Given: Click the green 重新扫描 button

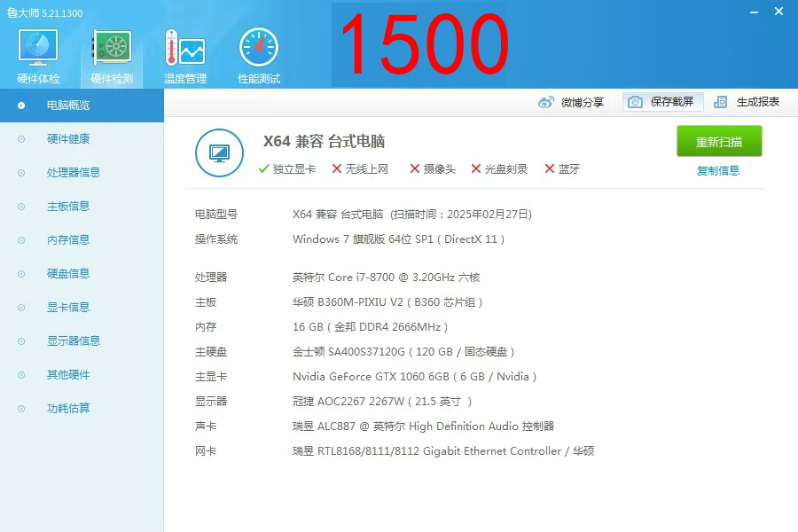Looking at the screenshot, I should click(x=719, y=141).
